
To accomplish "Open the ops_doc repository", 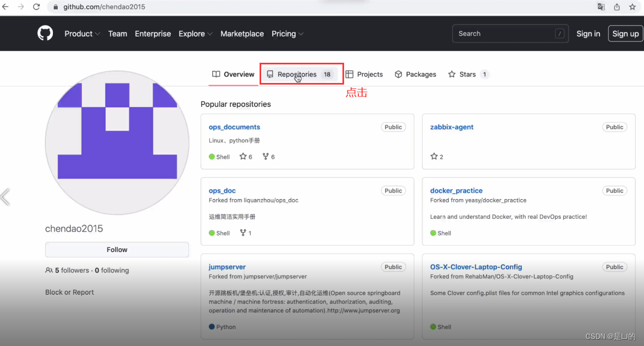I will 222,190.
